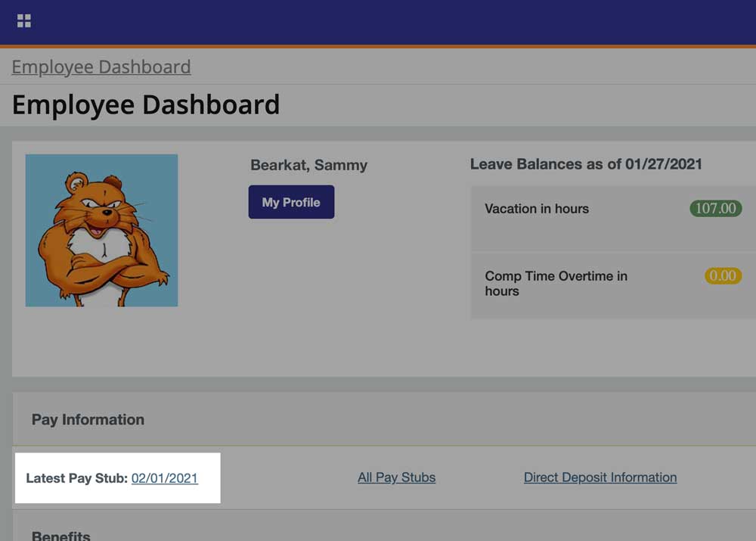This screenshot has width=756, height=541.
Task: Open Direct Deposit Information
Action: 600,477
